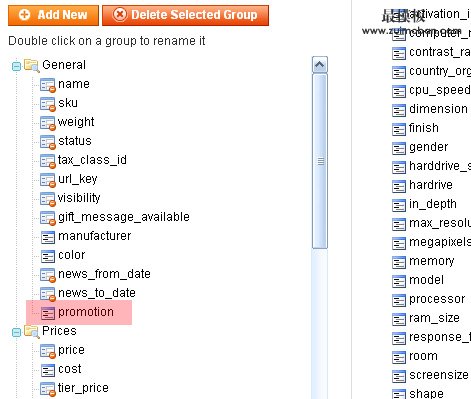Screen dimensions: 471x399
Task: Click the memory unassigned attribute icon
Action: pos(399,262)
